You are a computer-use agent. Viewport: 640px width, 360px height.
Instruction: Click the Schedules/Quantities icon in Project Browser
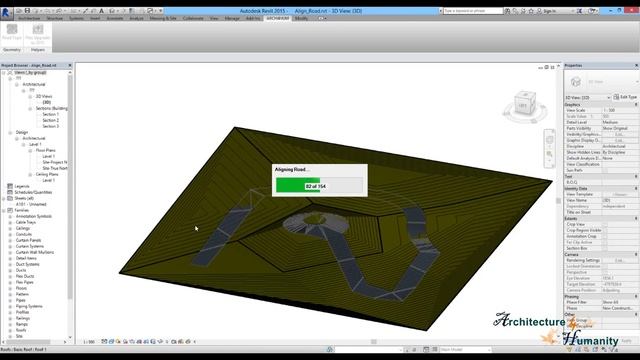pos(10,192)
